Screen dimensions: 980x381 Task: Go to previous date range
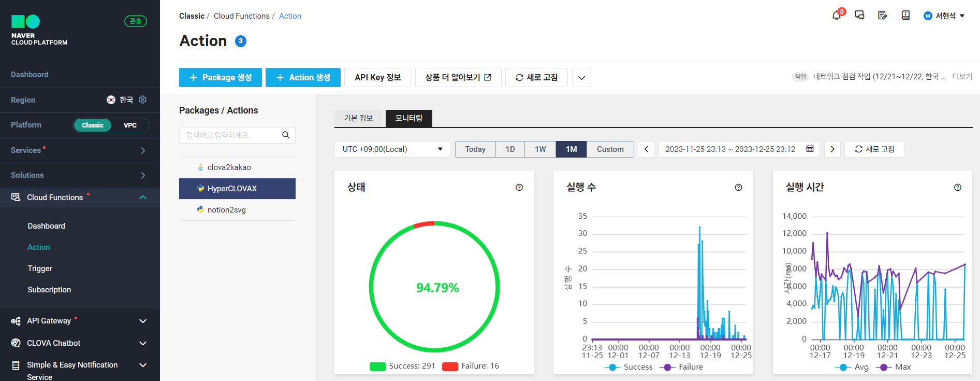[x=646, y=149]
